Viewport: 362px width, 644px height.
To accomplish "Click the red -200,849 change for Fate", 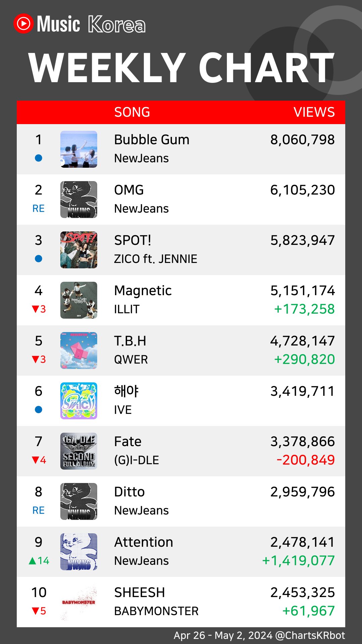I will click(306, 460).
